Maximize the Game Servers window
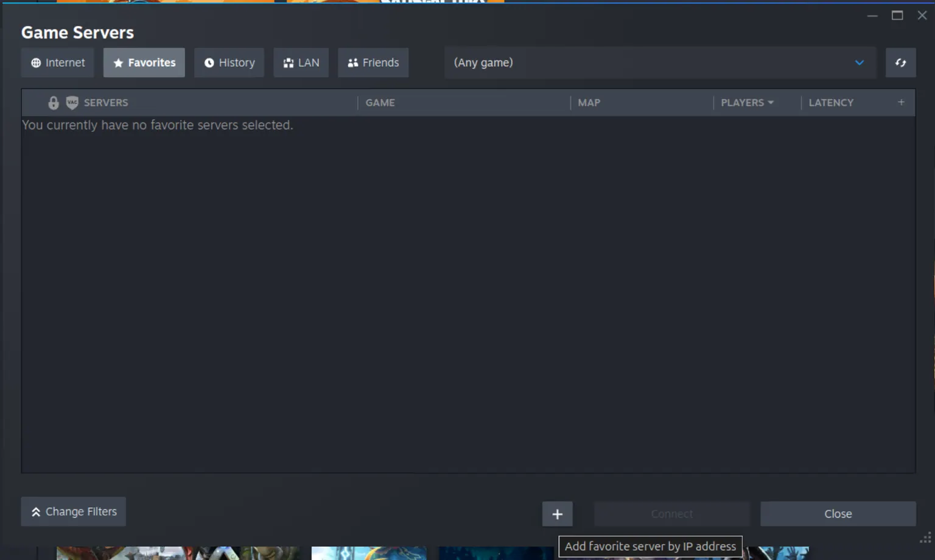Viewport: 935px width, 560px height. pos(897,16)
